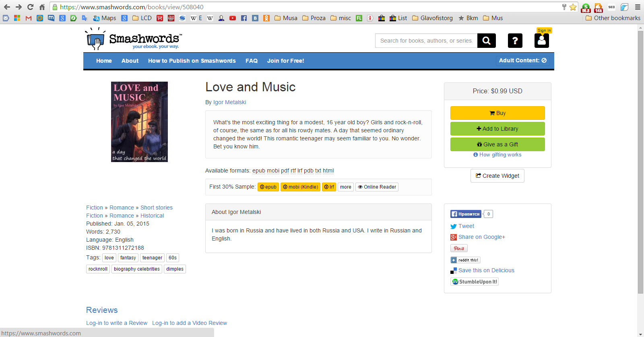
Task: Download the epub sample
Action: click(268, 187)
